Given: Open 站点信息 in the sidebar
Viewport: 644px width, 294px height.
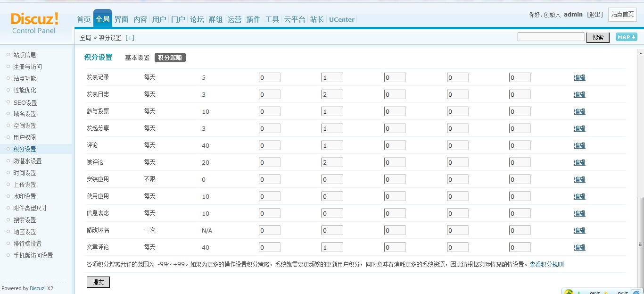Looking at the screenshot, I should (25, 55).
